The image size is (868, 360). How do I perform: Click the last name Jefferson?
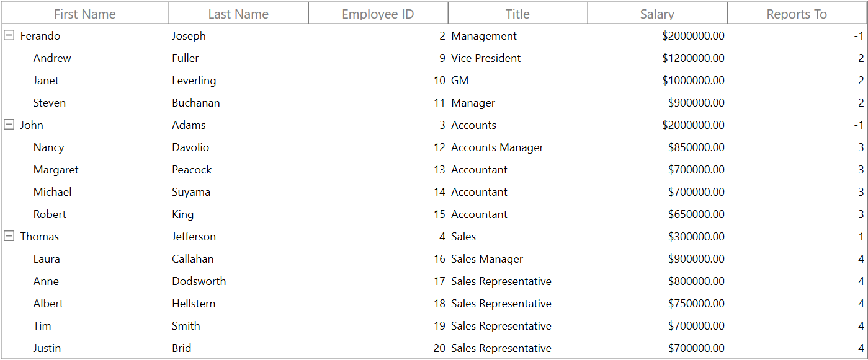pos(194,237)
